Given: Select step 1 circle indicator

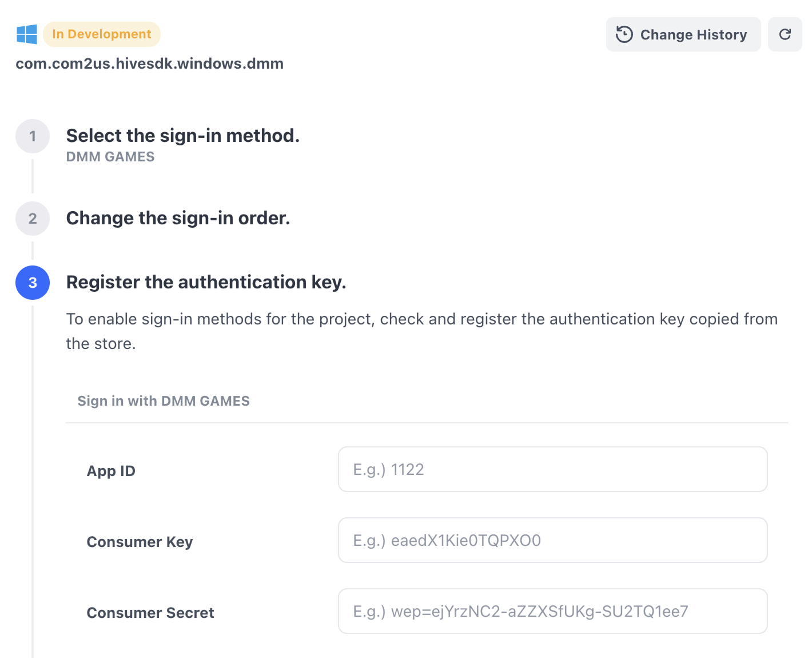Looking at the screenshot, I should point(33,136).
